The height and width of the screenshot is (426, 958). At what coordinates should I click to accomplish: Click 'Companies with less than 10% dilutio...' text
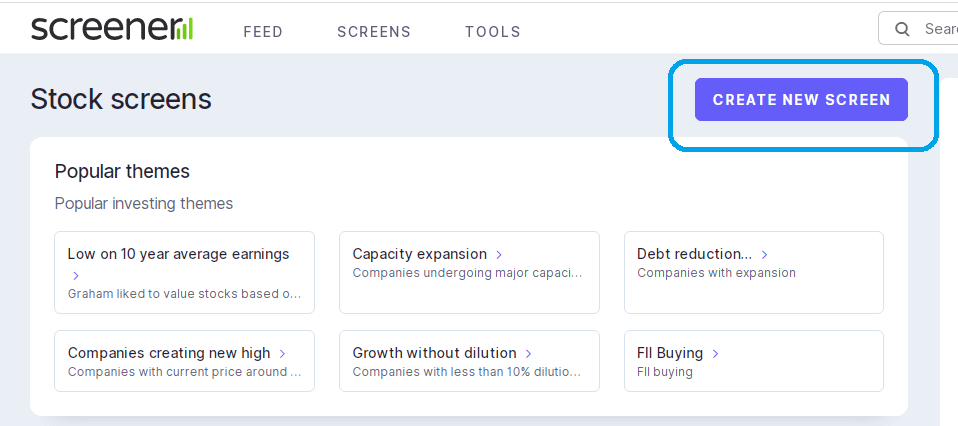(x=467, y=372)
